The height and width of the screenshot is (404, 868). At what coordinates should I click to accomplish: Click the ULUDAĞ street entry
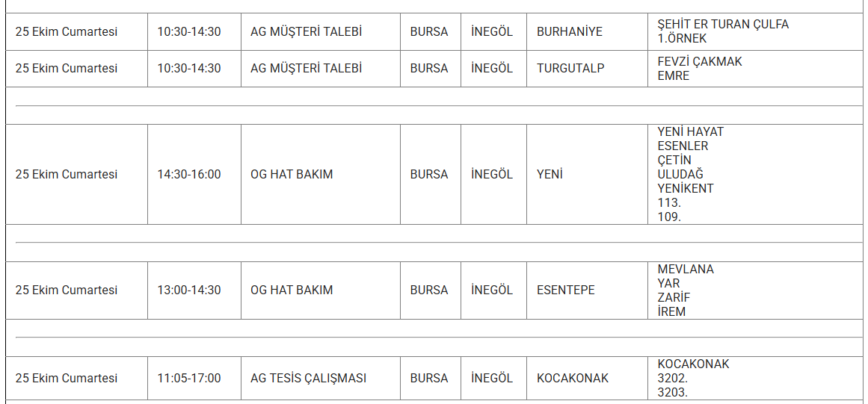click(x=680, y=174)
